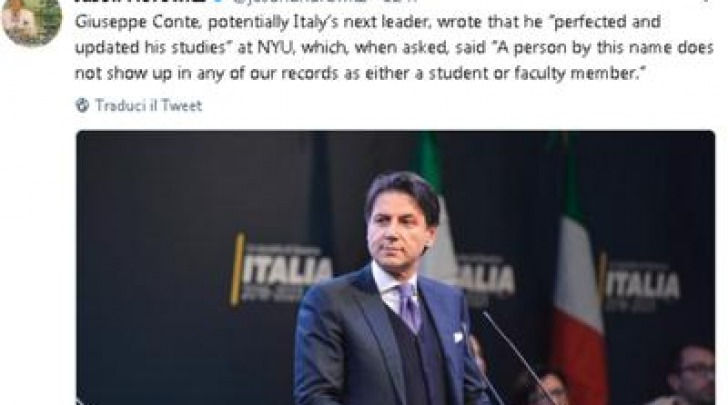Screen dimensions: 728x405
Task: Open the attached photo of Giuseppe Conte
Action: pos(396,268)
